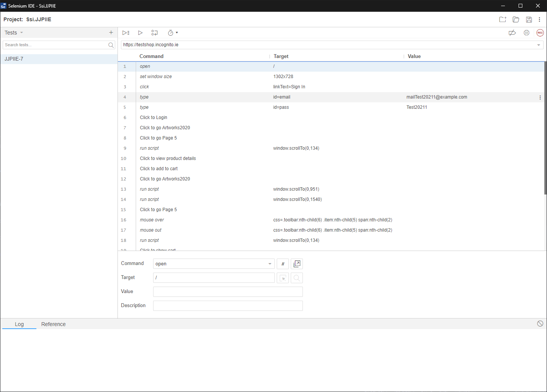This screenshot has width=547, height=392.
Task: Focus the Search tests field
Action: pos(55,45)
